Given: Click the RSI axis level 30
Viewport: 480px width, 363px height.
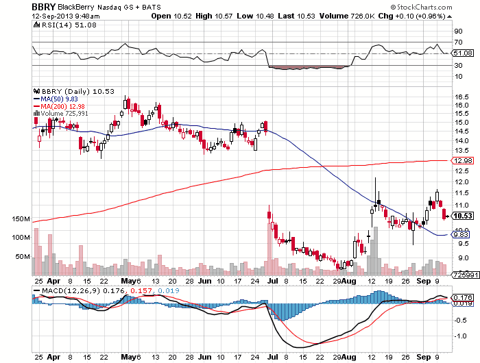Looking at the screenshot, I should [458, 65].
